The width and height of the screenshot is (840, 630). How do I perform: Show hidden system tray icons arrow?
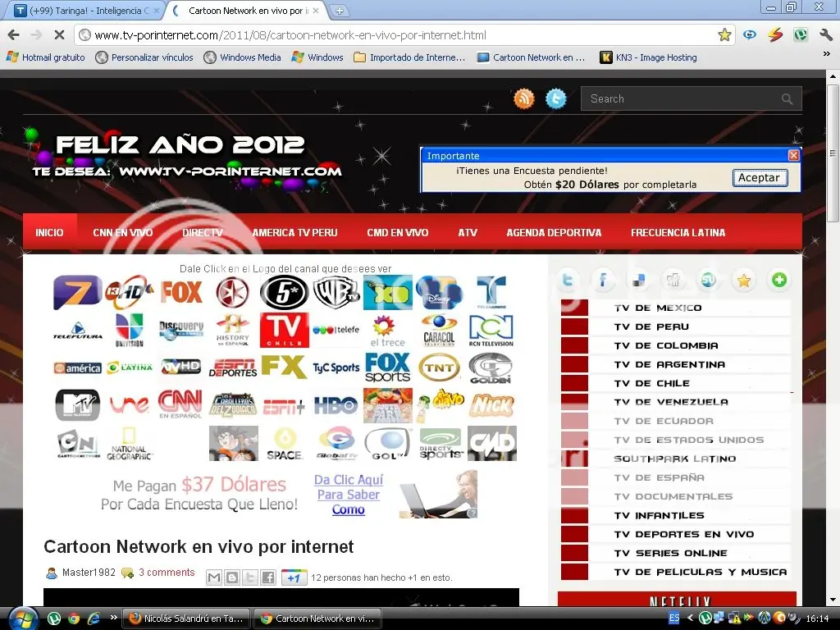pyautogui.click(x=689, y=619)
